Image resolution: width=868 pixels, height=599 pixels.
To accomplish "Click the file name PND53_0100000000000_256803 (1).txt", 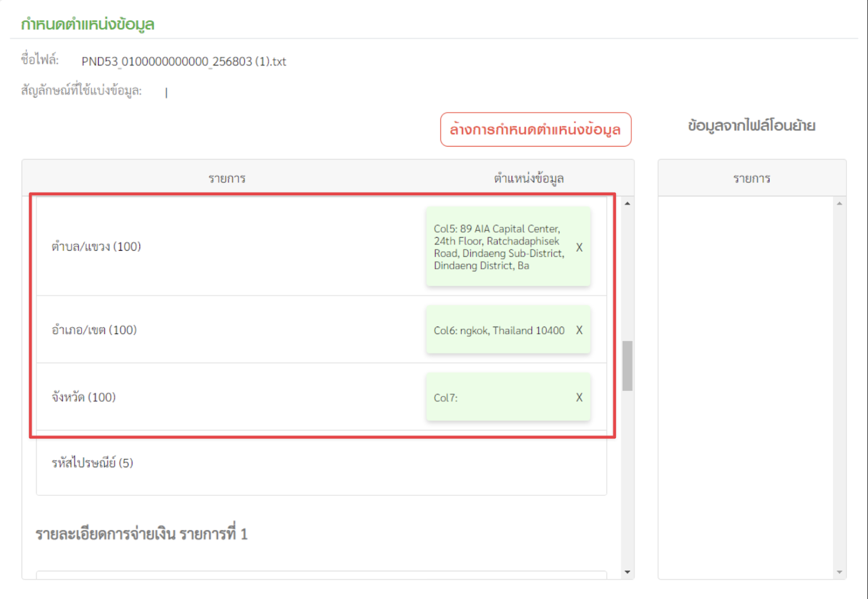I will click(184, 62).
